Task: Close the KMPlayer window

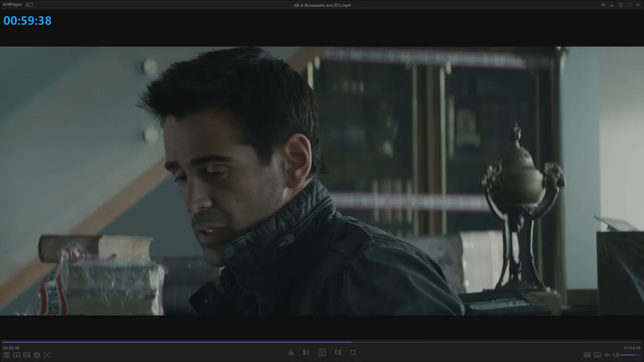Action: pyautogui.click(x=637, y=5)
